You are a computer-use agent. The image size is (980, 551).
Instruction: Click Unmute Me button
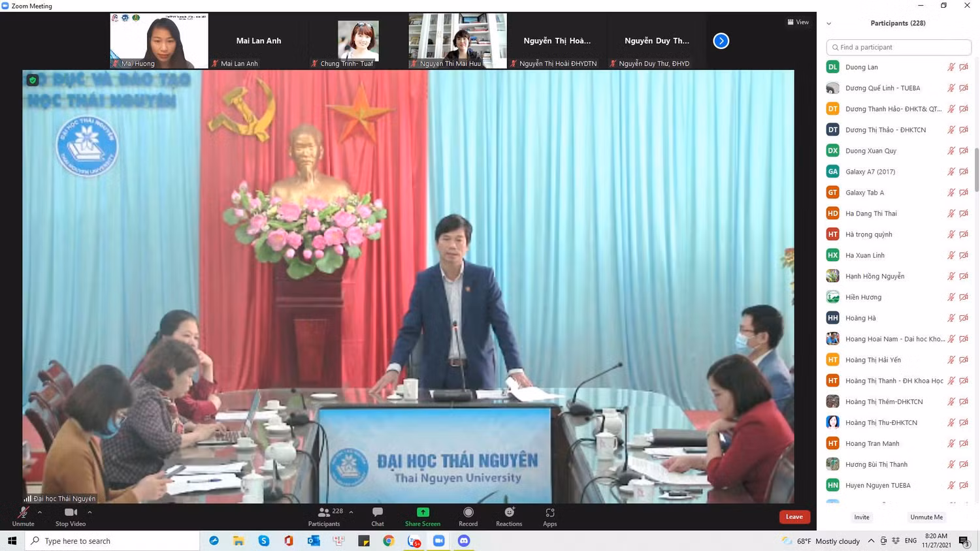pyautogui.click(x=926, y=517)
